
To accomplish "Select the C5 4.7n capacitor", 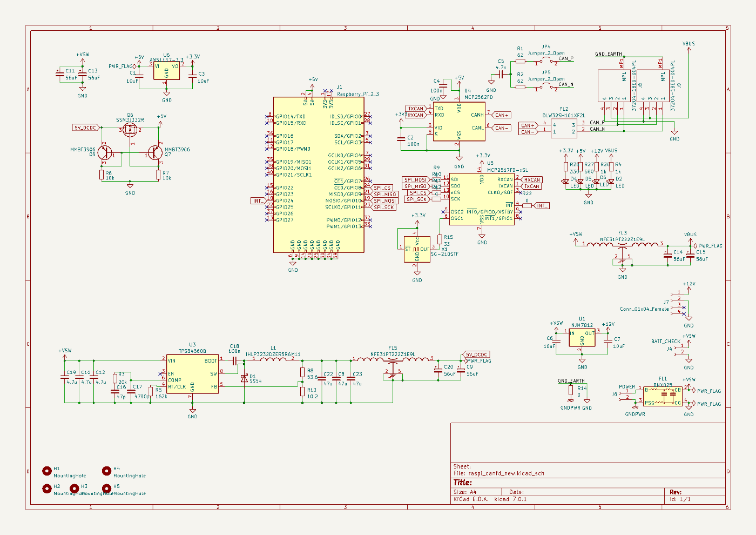I will pyautogui.click(x=502, y=74).
